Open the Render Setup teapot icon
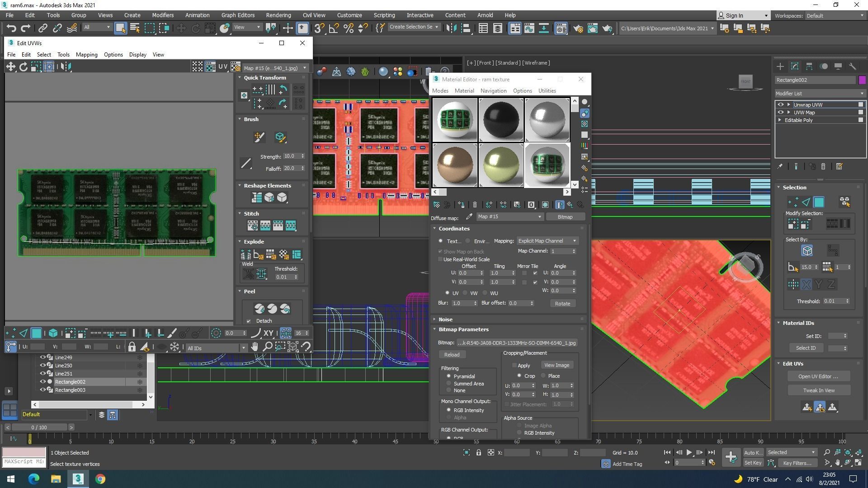 click(578, 28)
